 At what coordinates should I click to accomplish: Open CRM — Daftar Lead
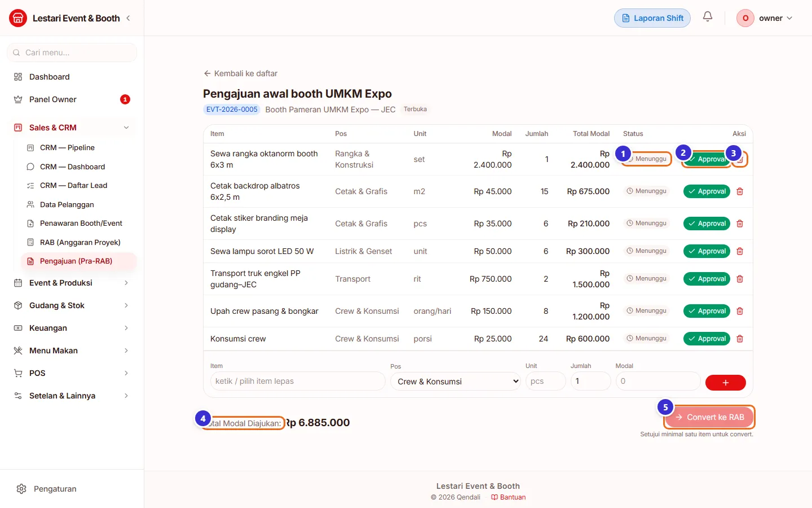pyautogui.click(x=78, y=186)
